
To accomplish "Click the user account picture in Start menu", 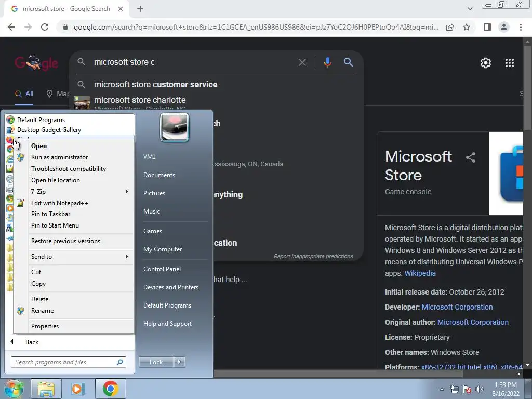I will pyautogui.click(x=175, y=128).
